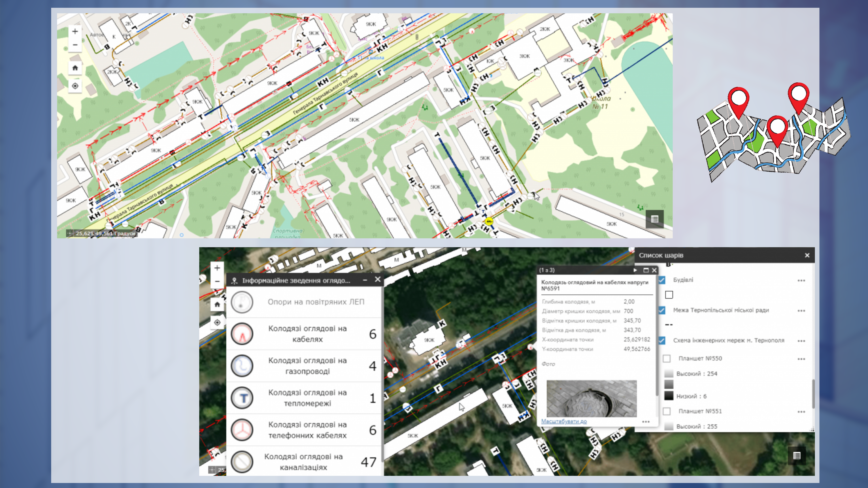Toggle 'Схема інженерних мереж м. Тернополя' checkbox
The image size is (868, 488).
662,341
